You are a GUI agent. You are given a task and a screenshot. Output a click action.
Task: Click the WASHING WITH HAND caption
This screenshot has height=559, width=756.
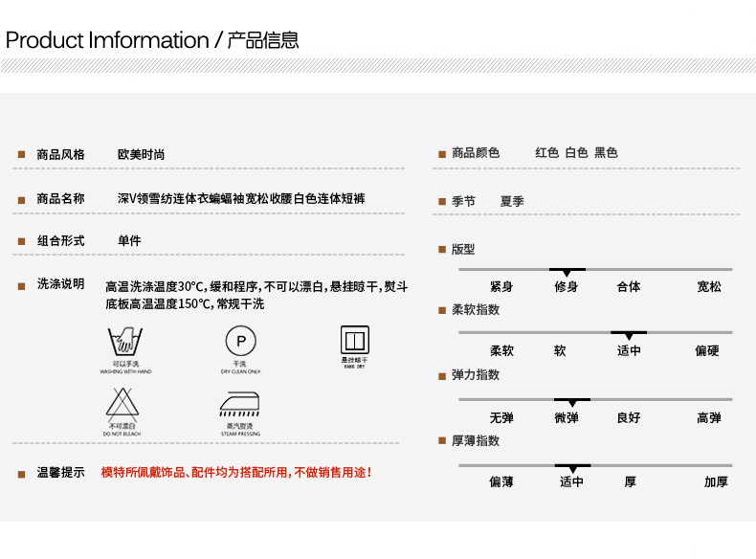coord(125,371)
